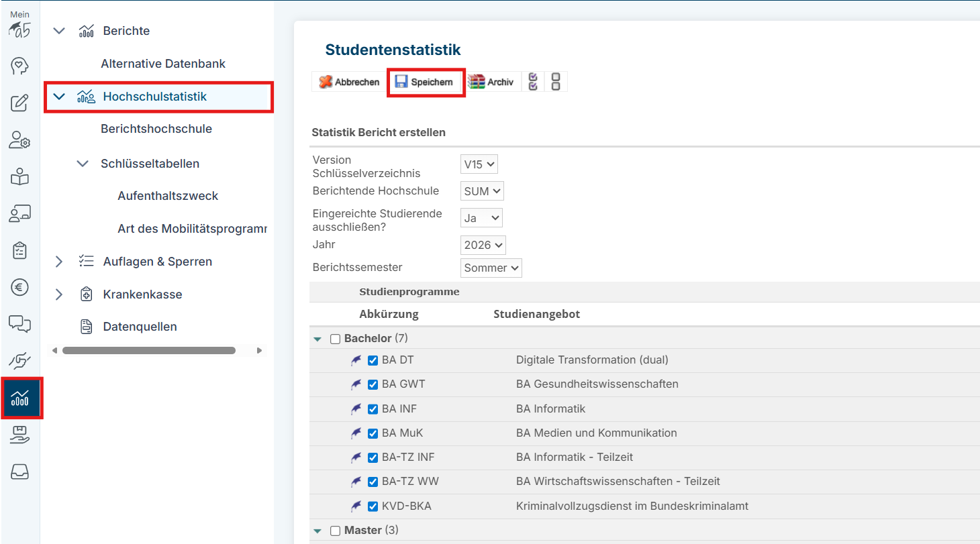Click the deselect all boxes icon
Screen dimensions: 980x544
pyautogui.click(x=555, y=82)
